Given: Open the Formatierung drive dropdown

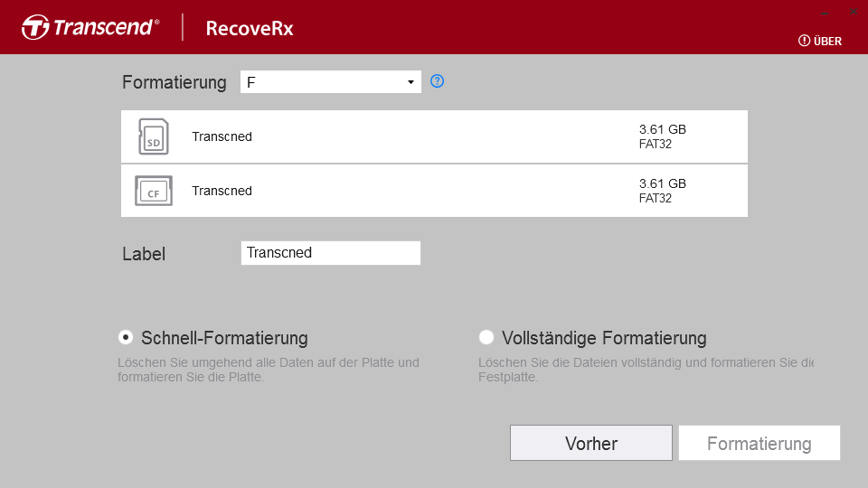Looking at the screenshot, I should [x=331, y=82].
